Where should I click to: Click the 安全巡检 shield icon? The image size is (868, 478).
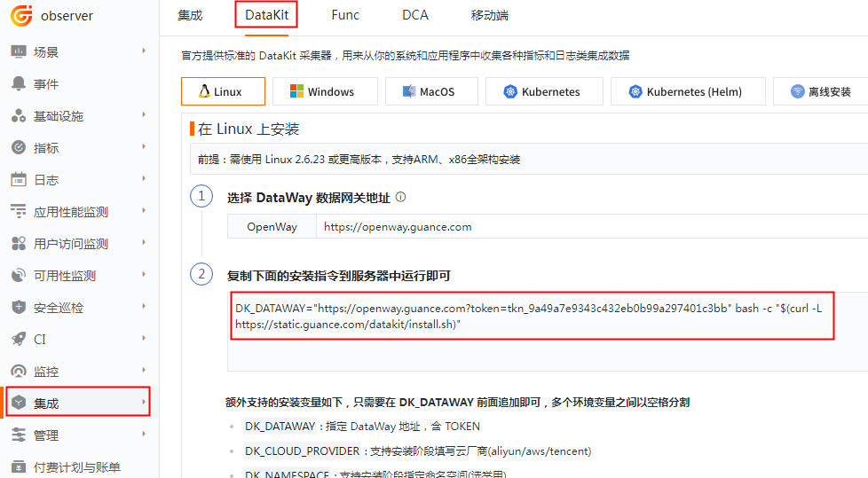coord(19,307)
